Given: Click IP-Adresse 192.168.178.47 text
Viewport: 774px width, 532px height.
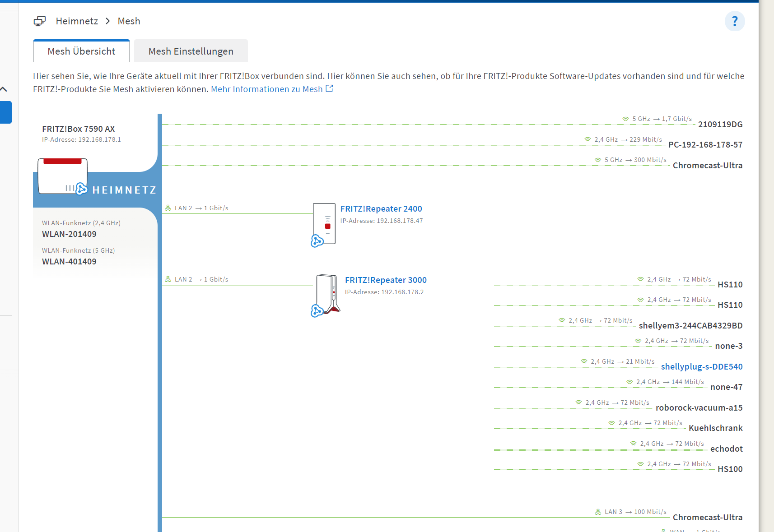Looking at the screenshot, I should point(382,221).
